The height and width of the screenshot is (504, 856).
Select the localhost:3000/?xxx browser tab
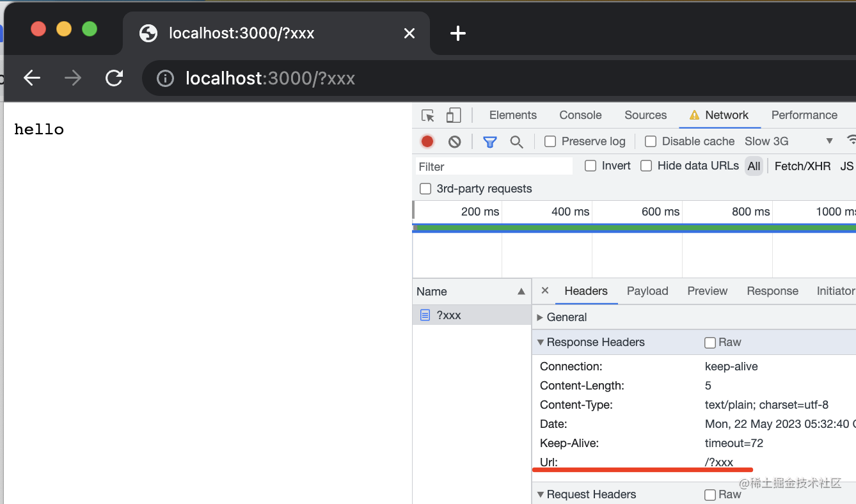pyautogui.click(x=275, y=33)
